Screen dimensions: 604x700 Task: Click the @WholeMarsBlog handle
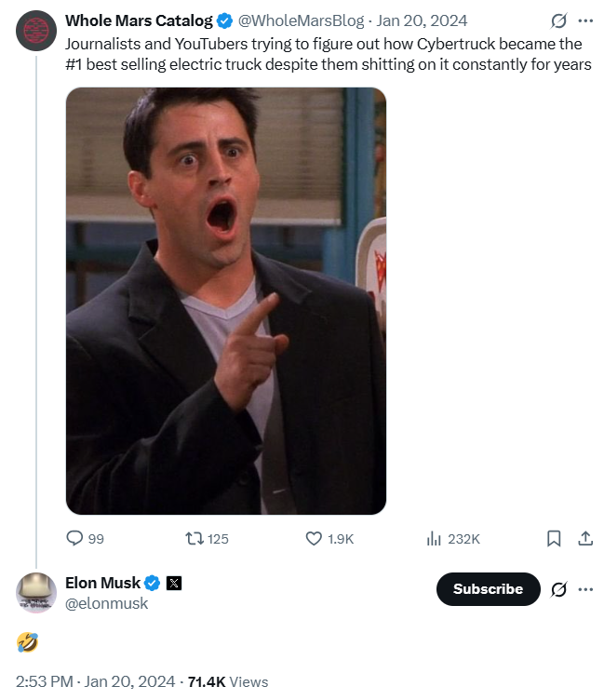tap(303, 20)
